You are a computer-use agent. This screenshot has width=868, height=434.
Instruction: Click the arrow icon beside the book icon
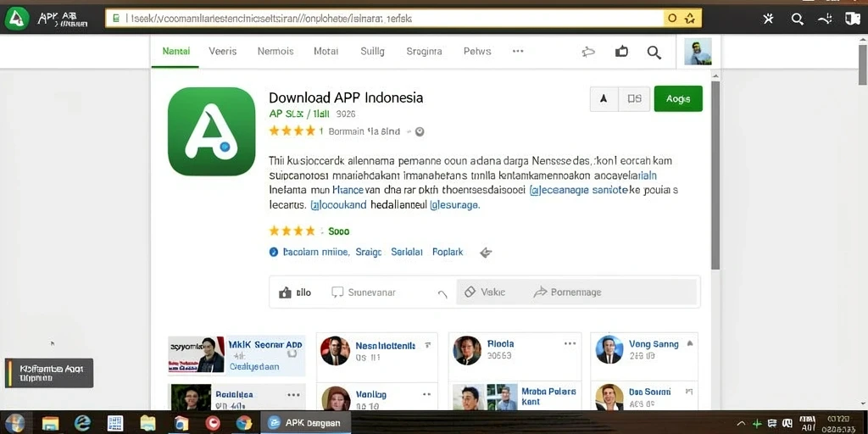point(825,19)
